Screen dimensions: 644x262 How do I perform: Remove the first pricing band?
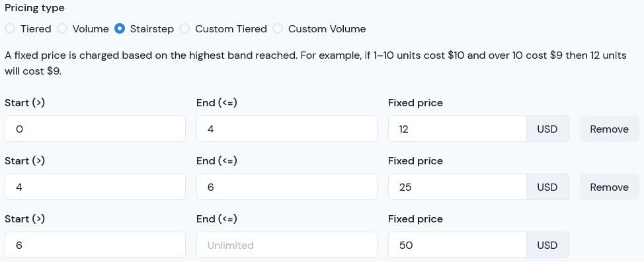point(609,129)
